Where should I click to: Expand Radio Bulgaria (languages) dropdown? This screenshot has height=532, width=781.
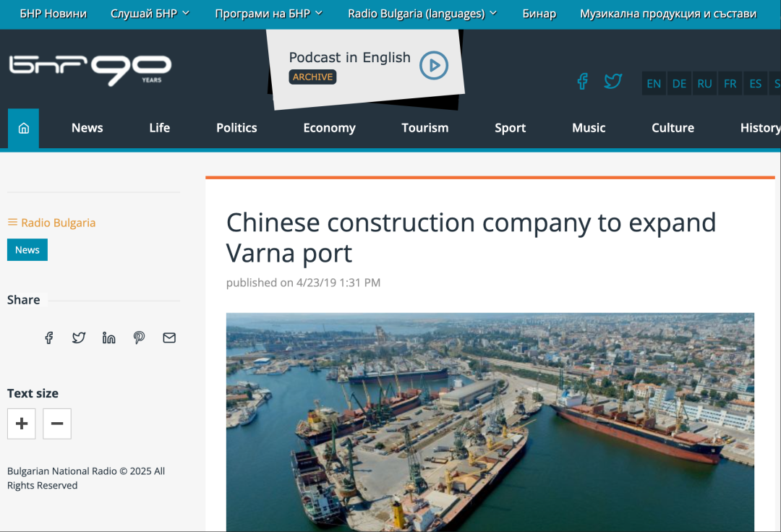[x=422, y=14]
